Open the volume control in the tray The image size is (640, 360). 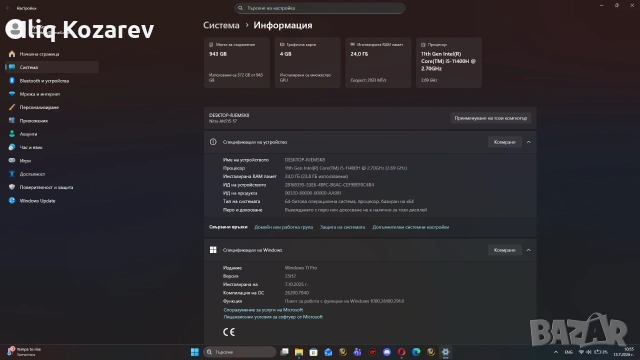589,352
